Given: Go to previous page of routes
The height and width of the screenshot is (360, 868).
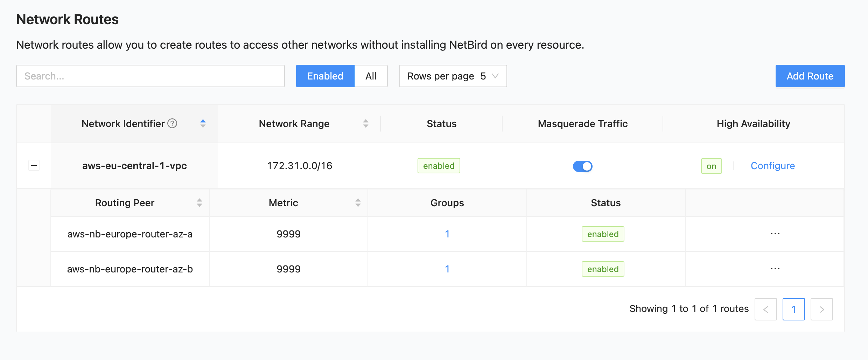Looking at the screenshot, I should click(x=765, y=309).
